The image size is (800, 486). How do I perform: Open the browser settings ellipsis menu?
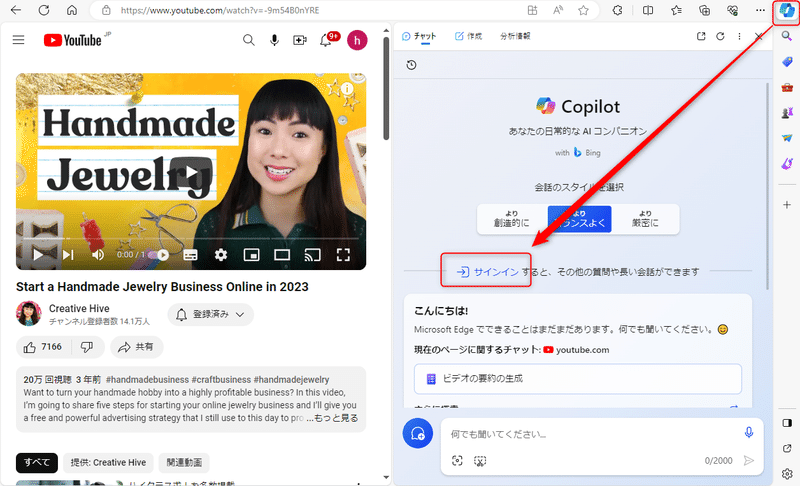pyautogui.click(x=760, y=10)
